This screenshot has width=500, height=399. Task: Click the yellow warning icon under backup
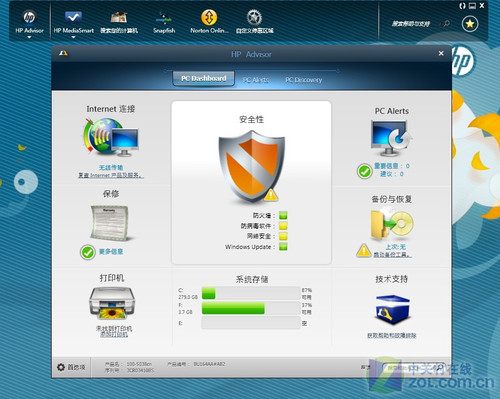tap(364, 251)
